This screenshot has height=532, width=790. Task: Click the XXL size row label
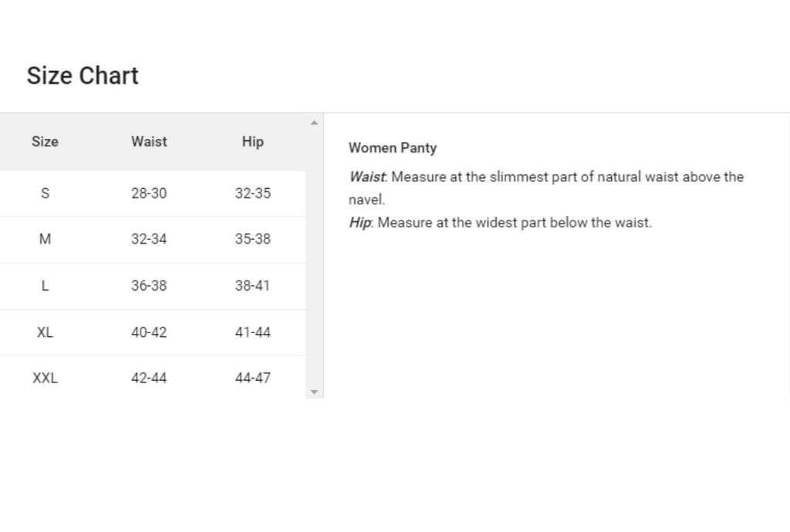click(45, 378)
